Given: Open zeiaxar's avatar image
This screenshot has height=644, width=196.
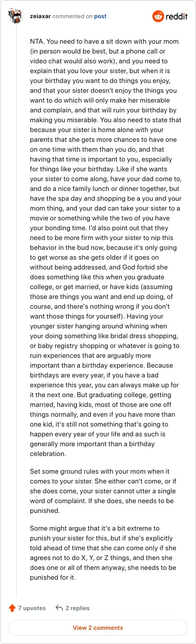Looking at the screenshot, I should click(x=16, y=17).
